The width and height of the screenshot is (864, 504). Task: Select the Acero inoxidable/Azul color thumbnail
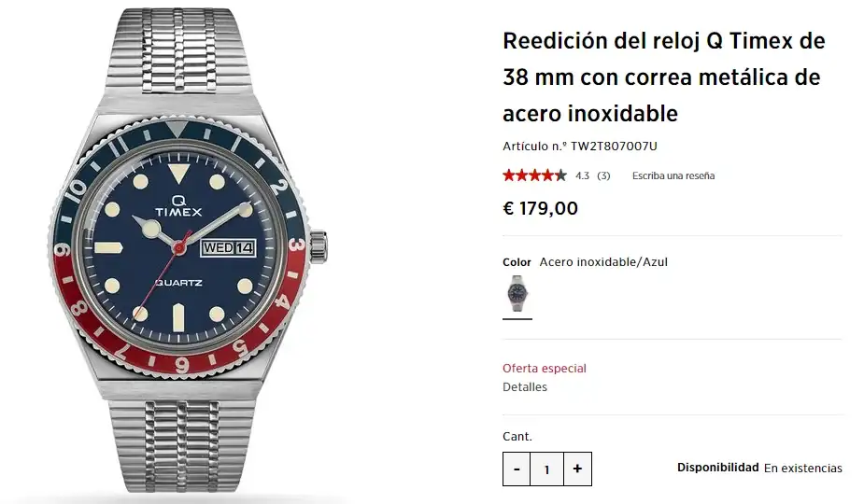point(517,294)
